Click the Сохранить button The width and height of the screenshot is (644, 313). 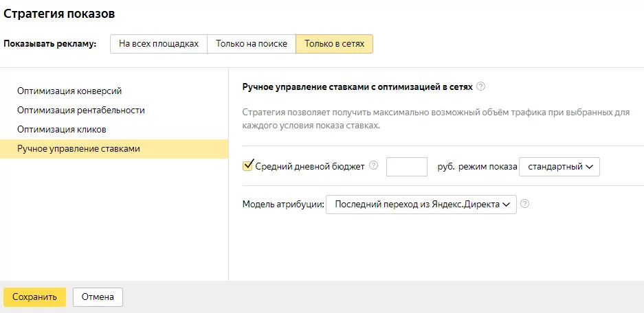tap(34, 297)
